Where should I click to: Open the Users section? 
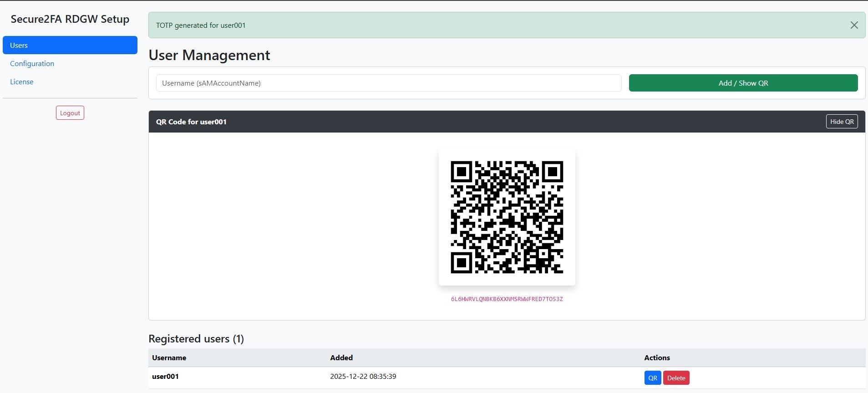click(x=70, y=45)
